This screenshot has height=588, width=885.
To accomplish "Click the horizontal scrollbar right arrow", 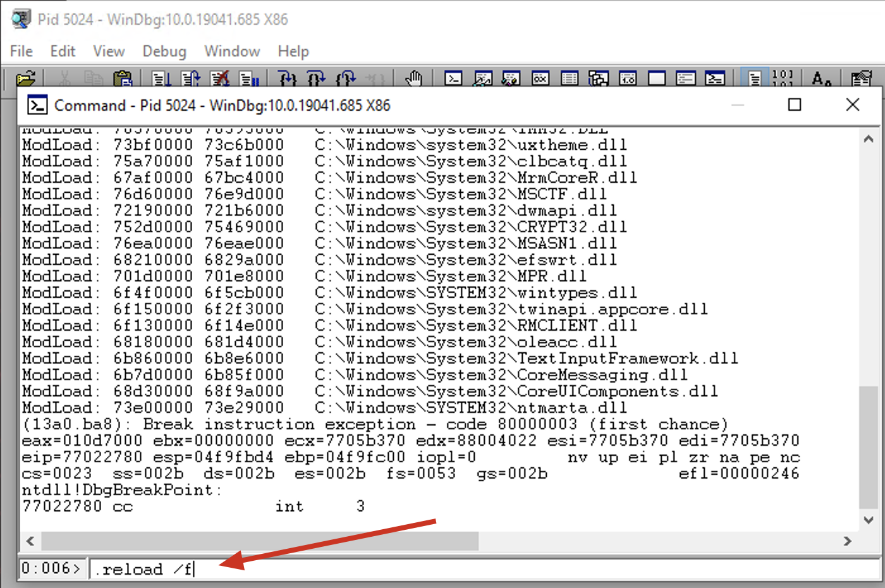I will [848, 541].
